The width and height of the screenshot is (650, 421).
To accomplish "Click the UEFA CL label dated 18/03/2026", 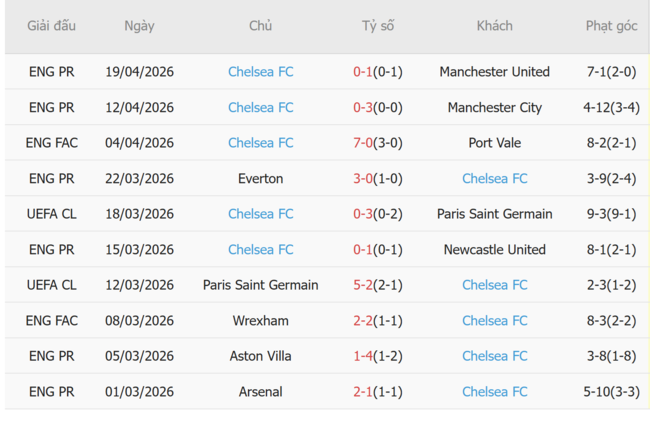I will [51, 214].
